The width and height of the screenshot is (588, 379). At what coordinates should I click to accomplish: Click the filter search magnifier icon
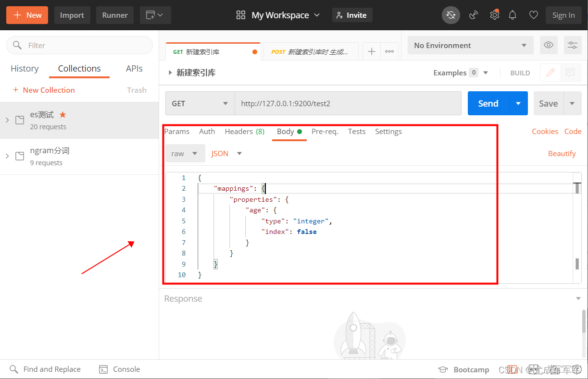17,45
